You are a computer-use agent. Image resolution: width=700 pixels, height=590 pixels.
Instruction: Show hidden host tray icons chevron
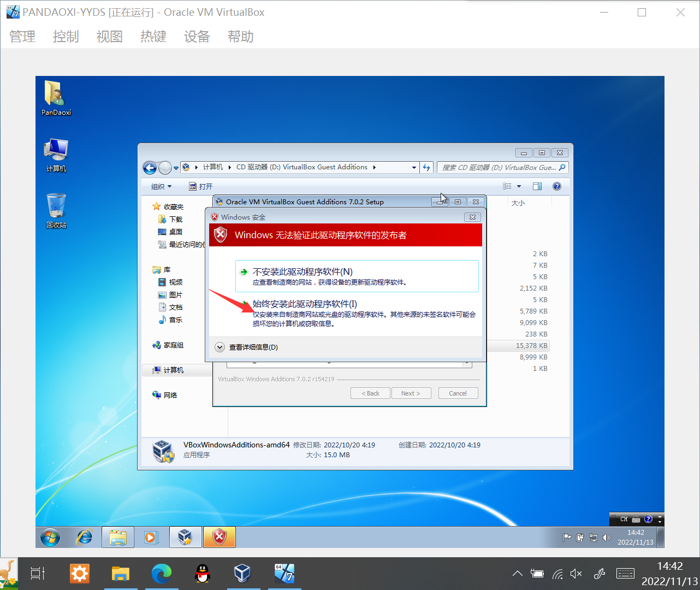pos(518,574)
